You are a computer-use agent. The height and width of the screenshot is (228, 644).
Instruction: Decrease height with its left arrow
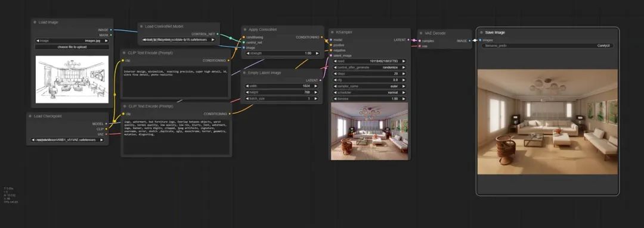(247, 92)
